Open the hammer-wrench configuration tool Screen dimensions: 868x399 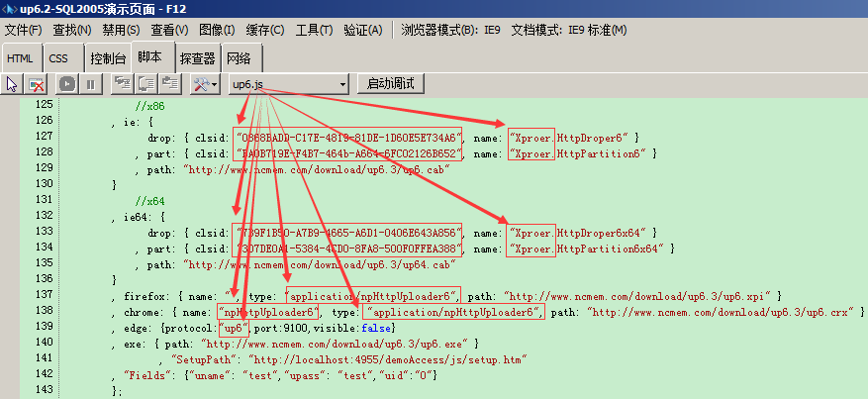pyautogui.click(x=200, y=84)
